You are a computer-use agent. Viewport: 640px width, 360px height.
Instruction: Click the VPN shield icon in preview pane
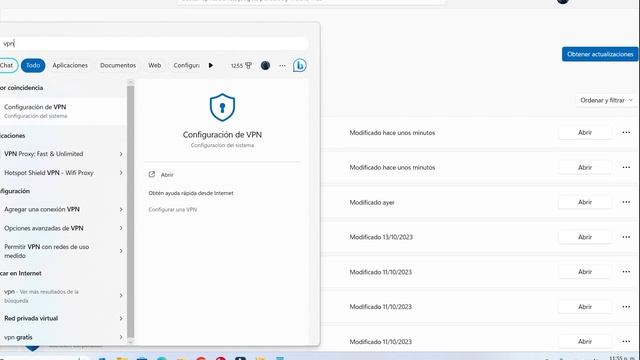point(222,107)
